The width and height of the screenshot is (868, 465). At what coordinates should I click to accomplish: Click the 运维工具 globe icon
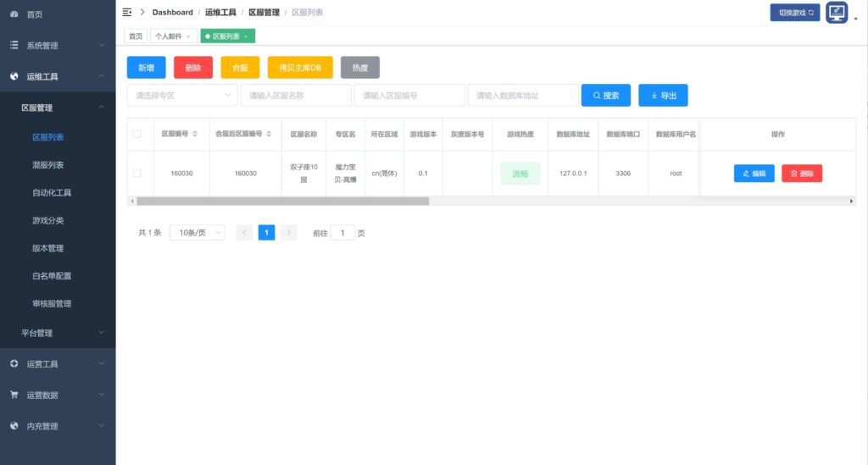pos(14,76)
